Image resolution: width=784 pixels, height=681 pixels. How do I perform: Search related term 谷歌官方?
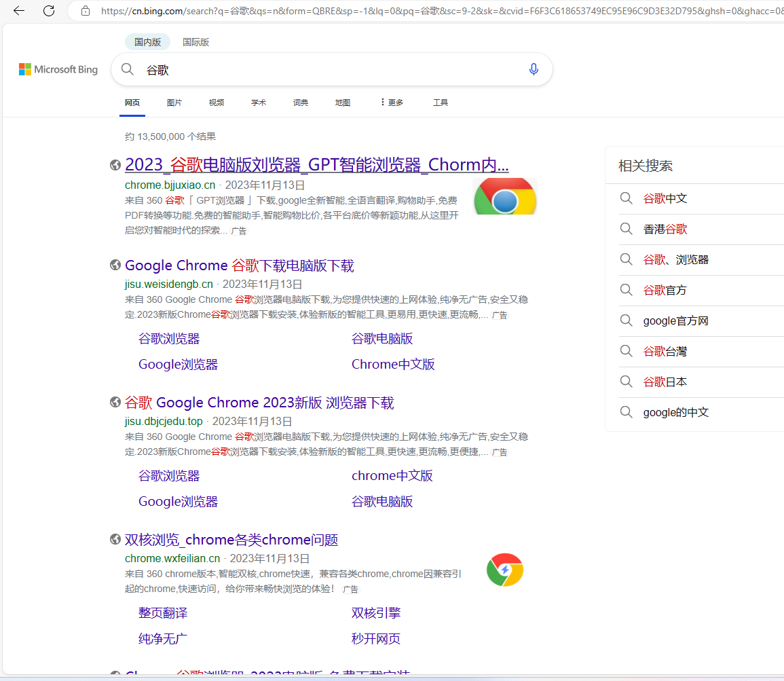pyautogui.click(x=665, y=290)
